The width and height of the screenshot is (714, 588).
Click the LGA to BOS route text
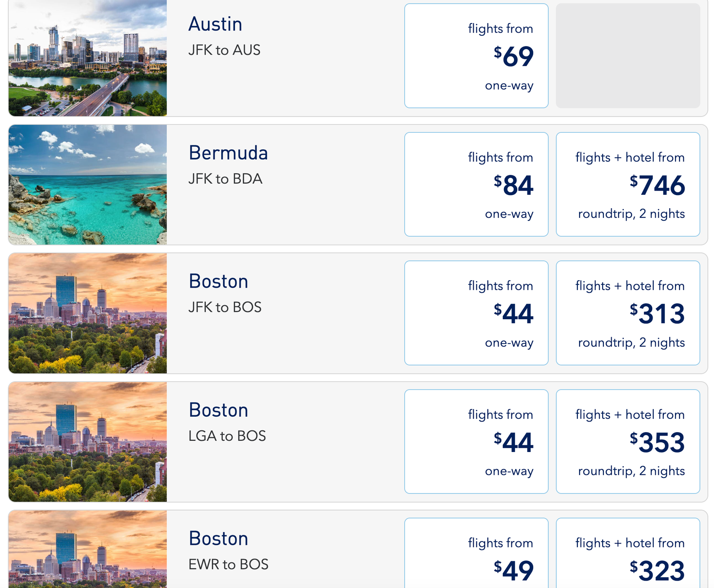227,436
